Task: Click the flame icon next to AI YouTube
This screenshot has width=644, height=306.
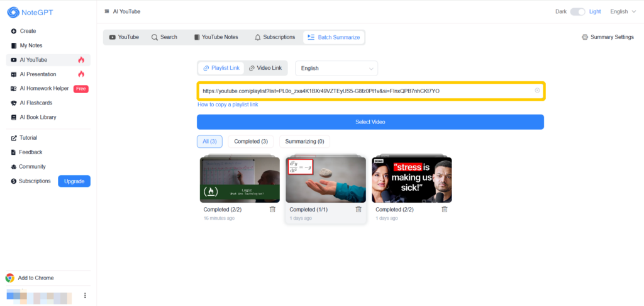Action: [x=81, y=60]
